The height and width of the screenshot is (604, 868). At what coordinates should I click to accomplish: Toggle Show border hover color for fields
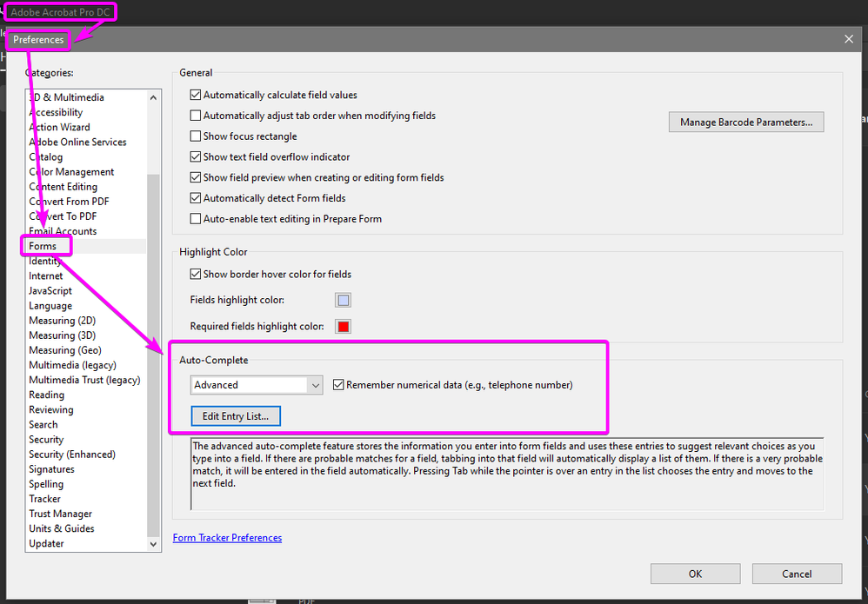tap(196, 275)
